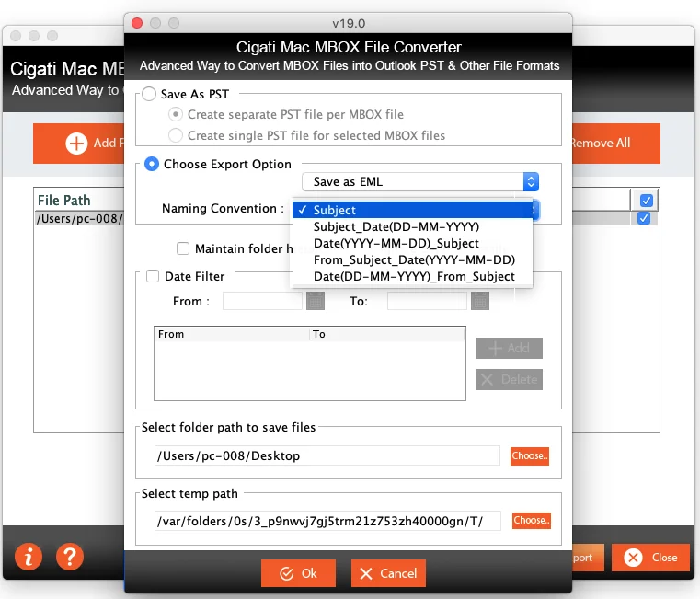Click the To date calendar icon
700x599 pixels.
(480, 301)
